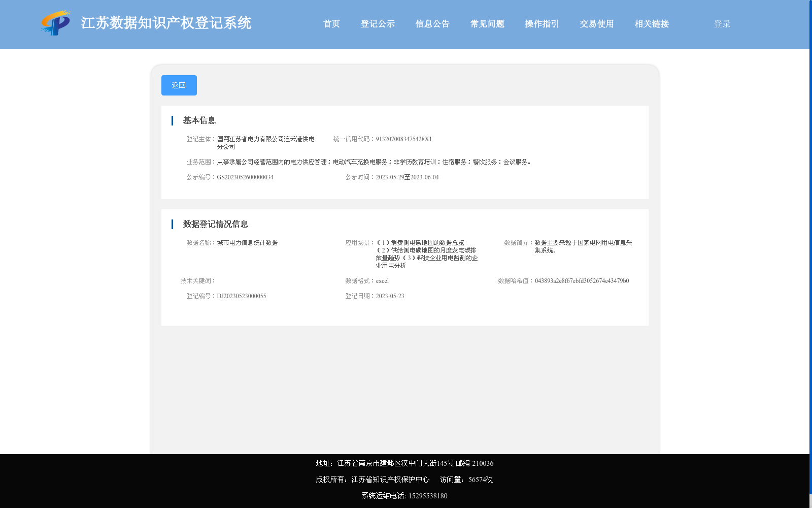This screenshot has height=508, width=812.
Task: Click the blue 返回 button
Action: tap(179, 85)
